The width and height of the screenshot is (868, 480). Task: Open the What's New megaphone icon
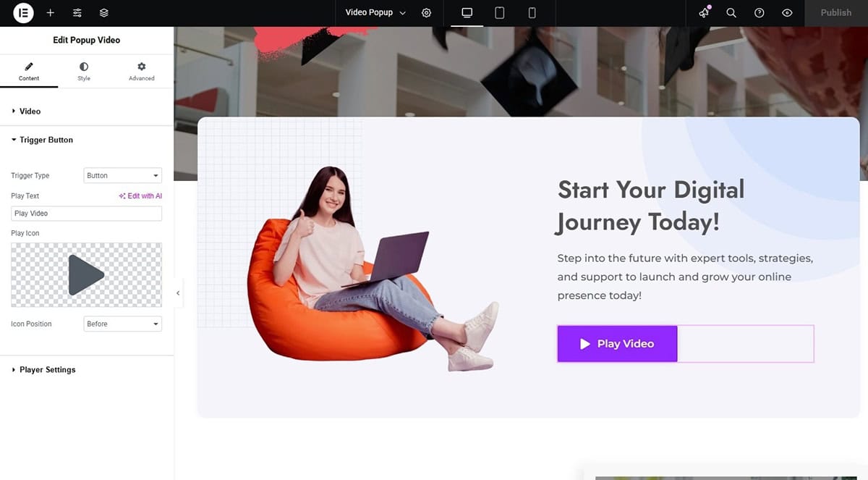pos(704,13)
